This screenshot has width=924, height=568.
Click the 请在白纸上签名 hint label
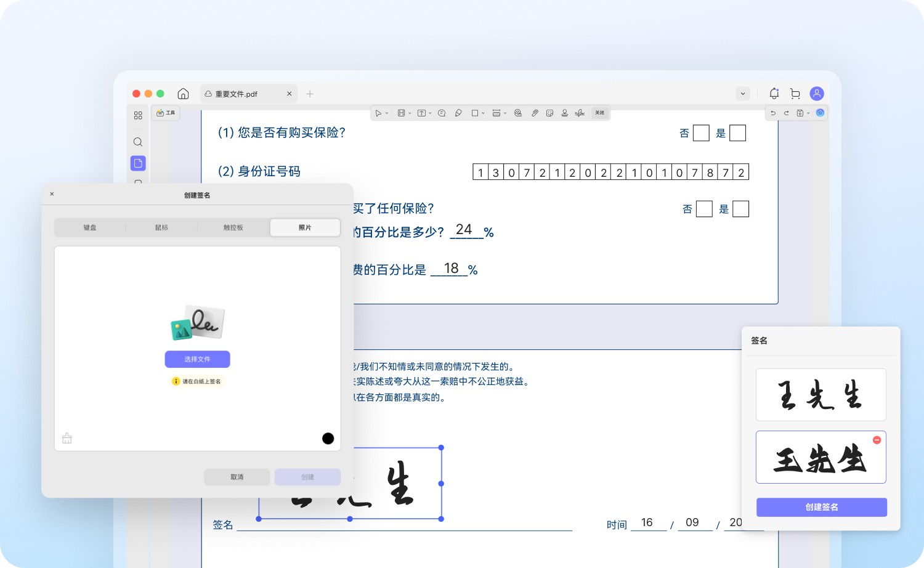(197, 381)
